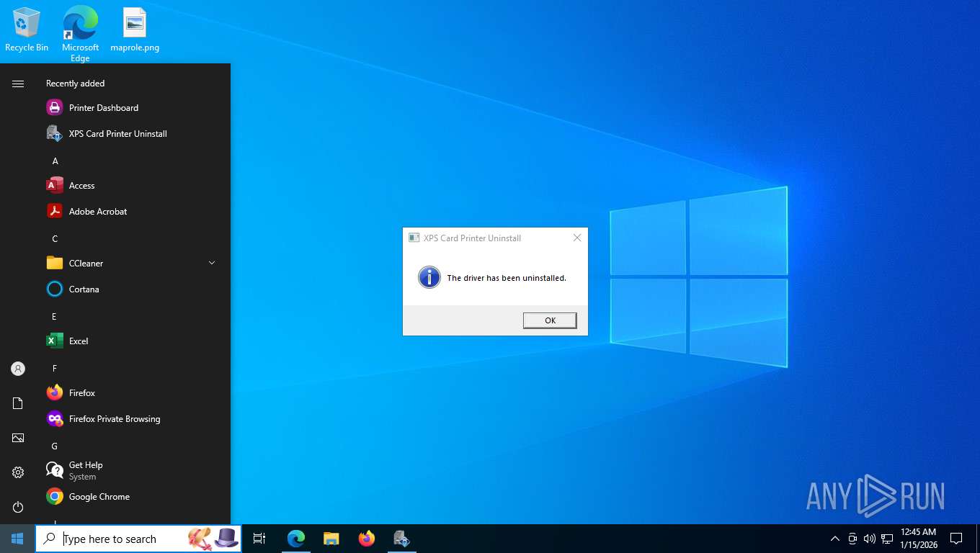Select XPS uninstaller taskbar icon
980x553 pixels.
pyautogui.click(x=402, y=539)
